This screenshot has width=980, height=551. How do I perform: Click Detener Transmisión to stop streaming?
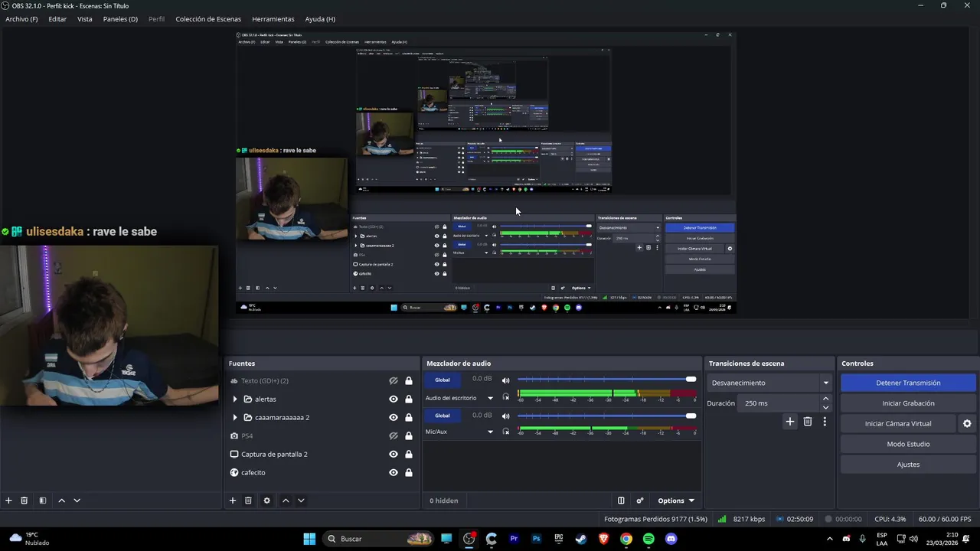(908, 383)
